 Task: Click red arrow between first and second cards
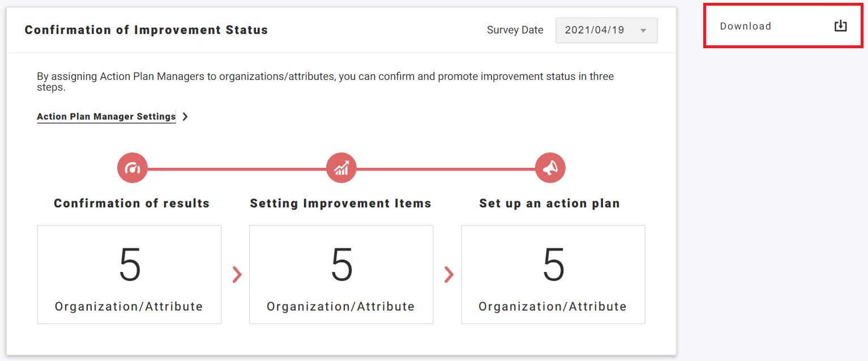pyautogui.click(x=237, y=275)
